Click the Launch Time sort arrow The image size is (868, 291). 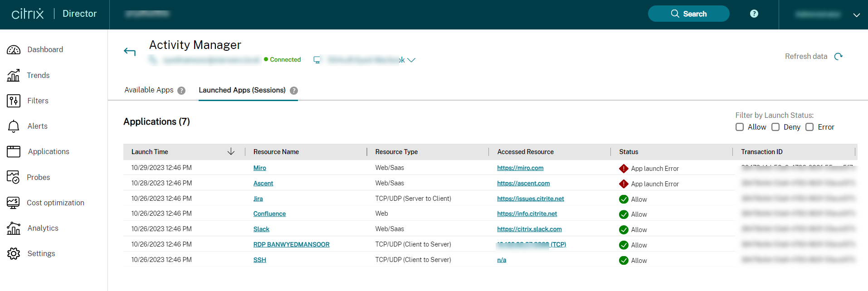(x=231, y=151)
